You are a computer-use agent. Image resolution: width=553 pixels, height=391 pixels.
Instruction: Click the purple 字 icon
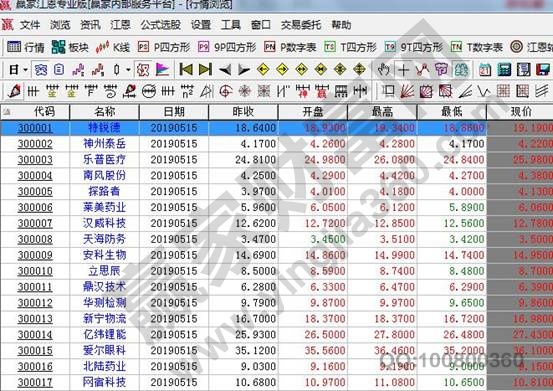coord(441,70)
